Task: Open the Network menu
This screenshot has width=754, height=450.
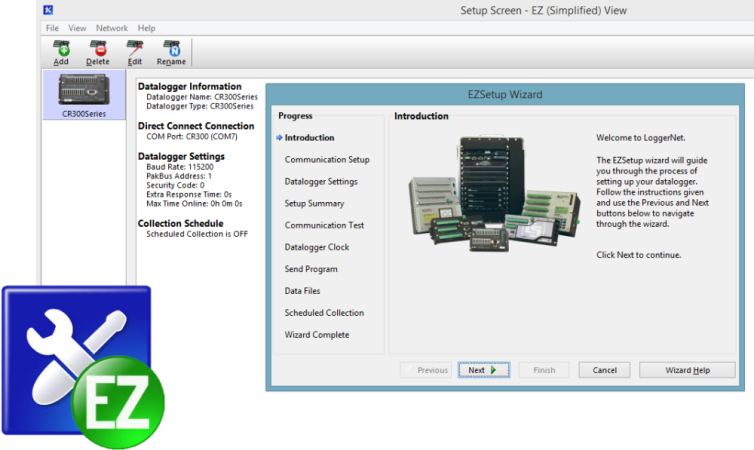Action: click(112, 28)
